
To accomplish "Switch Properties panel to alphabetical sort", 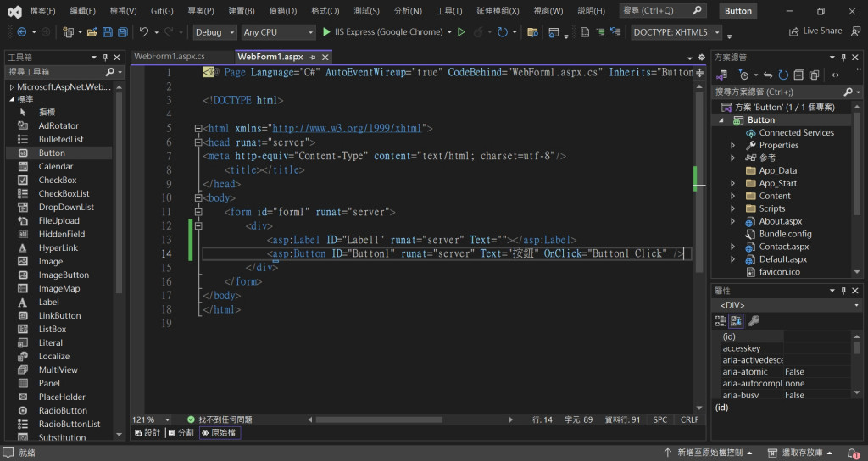I will pos(736,320).
